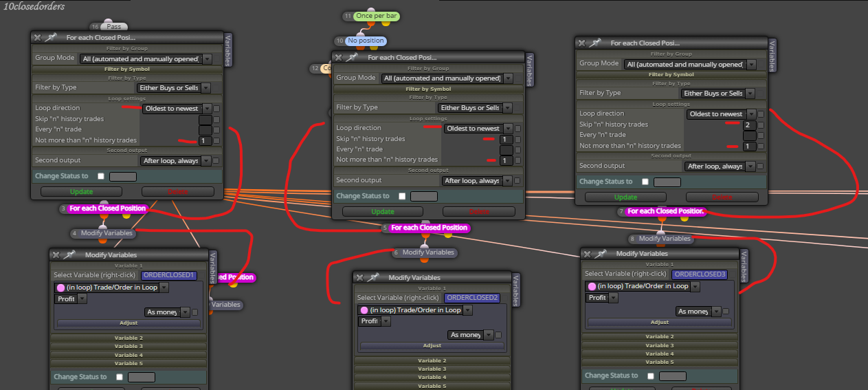This screenshot has width=868, height=390.
Task: Expand the Variable 2 section in the ORDERCLOSED3 panel
Action: click(x=659, y=337)
